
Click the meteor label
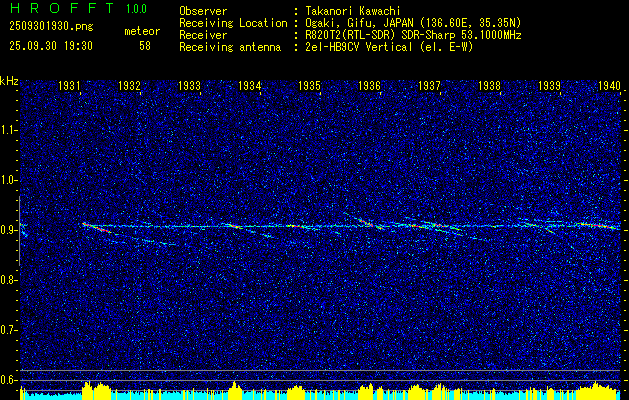click(142, 31)
